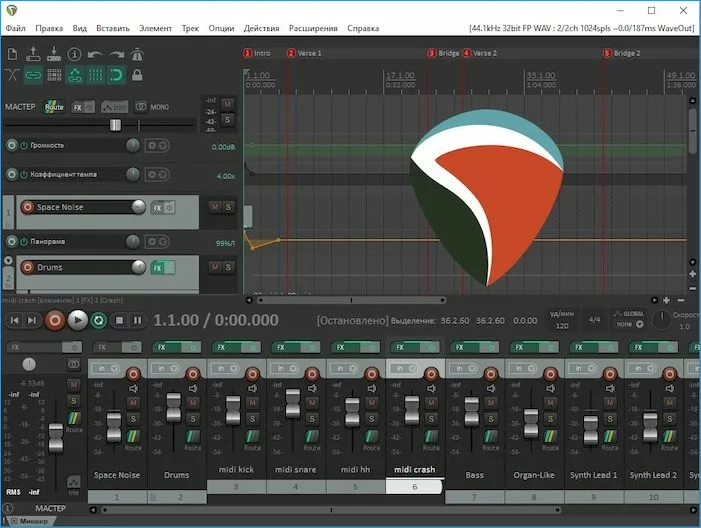
Task: Toggle the grid lines icon
Action: click(x=95, y=74)
